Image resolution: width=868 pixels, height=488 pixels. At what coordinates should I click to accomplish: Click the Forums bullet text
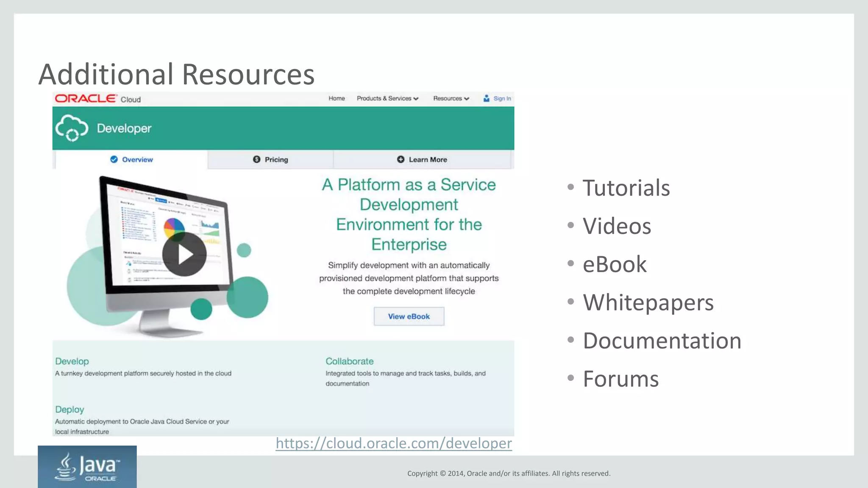tap(620, 379)
